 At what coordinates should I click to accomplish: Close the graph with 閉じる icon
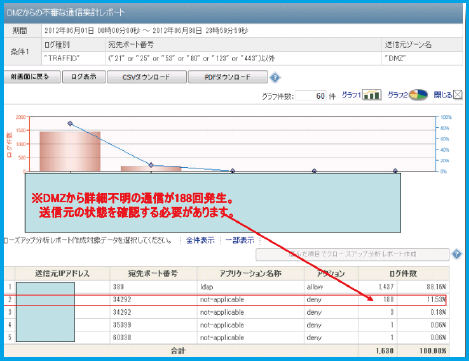coord(458,95)
